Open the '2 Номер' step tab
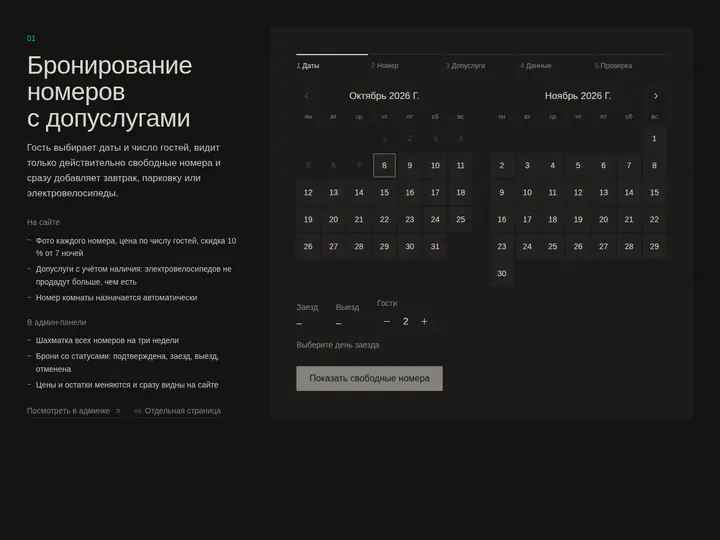Viewport: 720px width, 540px height. [406, 62]
